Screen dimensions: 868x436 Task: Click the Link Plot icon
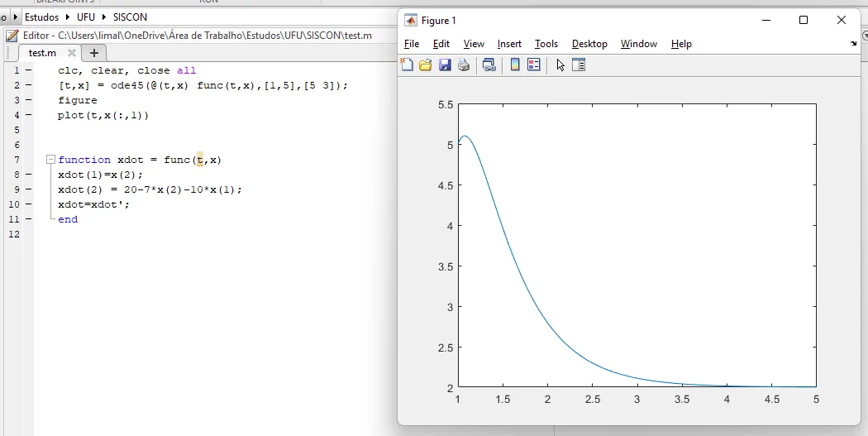coord(489,65)
